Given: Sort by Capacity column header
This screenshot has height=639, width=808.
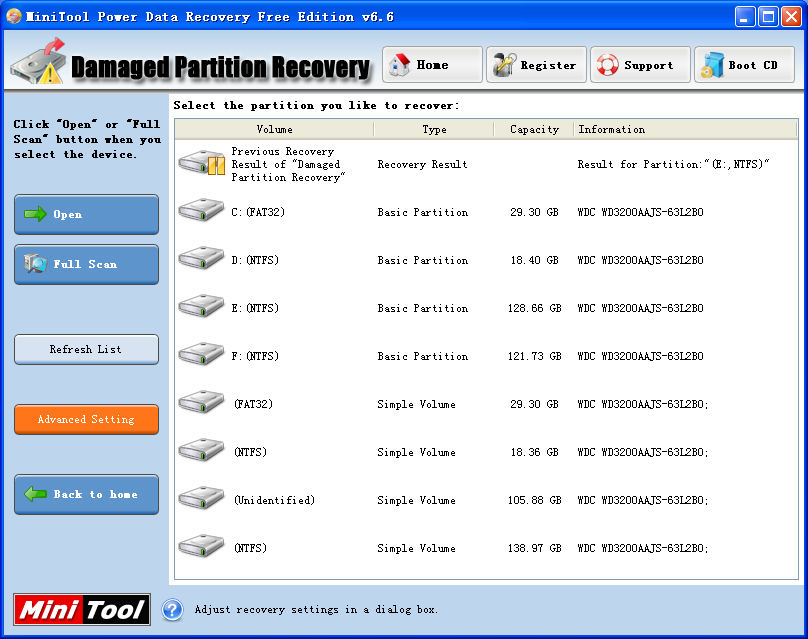Looking at the screenshot, I should coord(534,129).
